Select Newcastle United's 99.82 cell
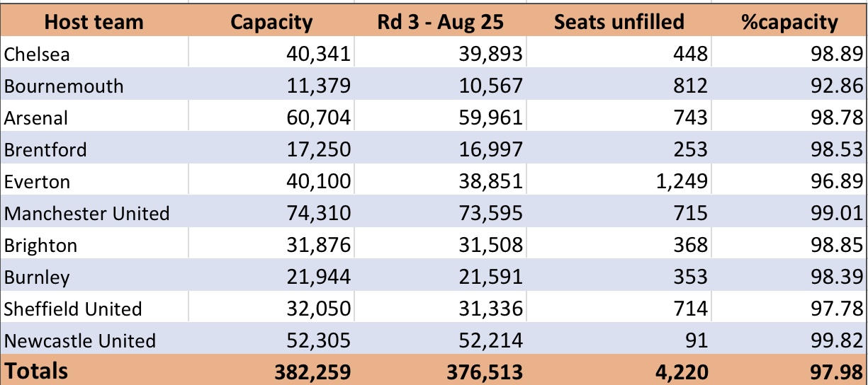 click(789, 341)
